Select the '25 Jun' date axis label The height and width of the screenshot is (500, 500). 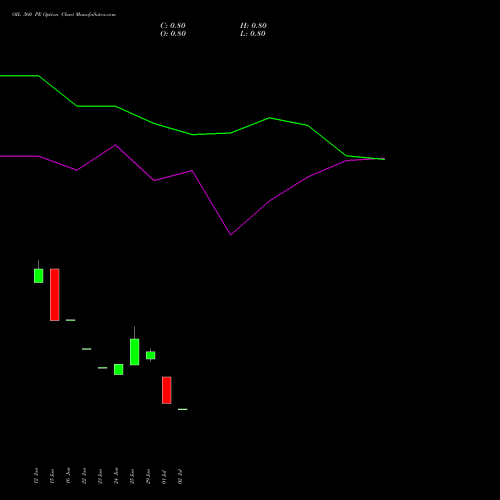(132, 476)
